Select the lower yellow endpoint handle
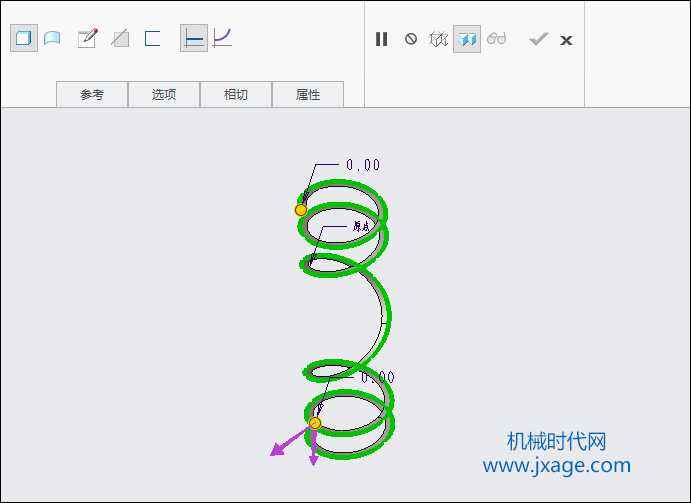Image resolution: width=691 pixels, height=503 pixels. click(315, 423)
